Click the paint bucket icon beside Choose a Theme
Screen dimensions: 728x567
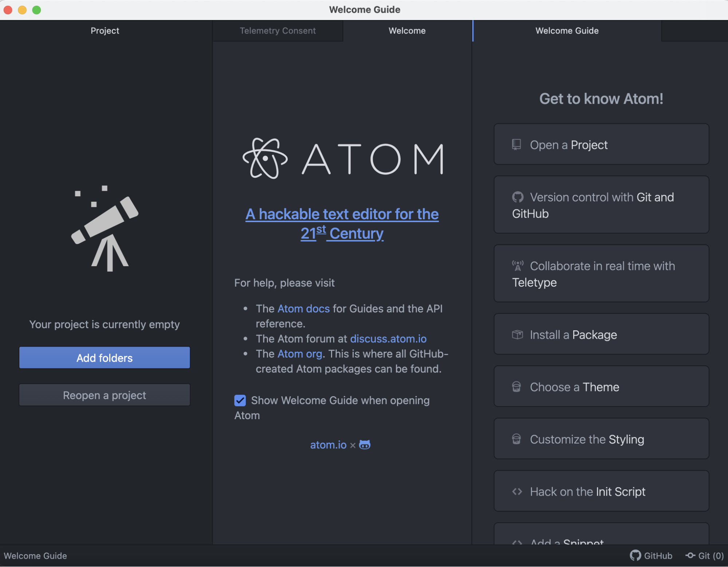516,386
